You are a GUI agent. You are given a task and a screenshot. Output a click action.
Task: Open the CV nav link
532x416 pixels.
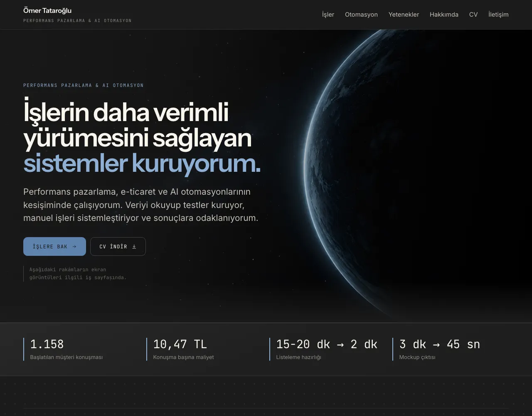[x=473, y=15]
